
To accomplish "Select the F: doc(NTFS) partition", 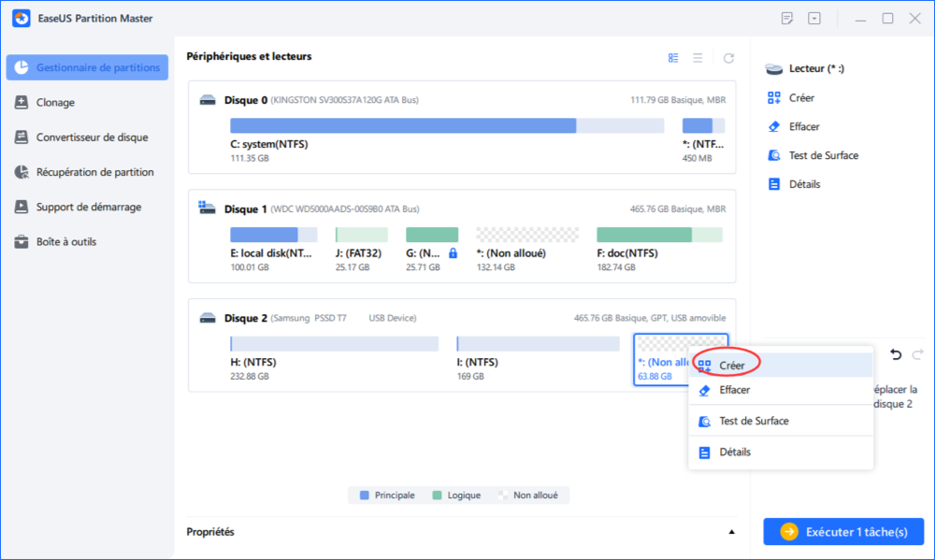I will [x=659, y=235].
